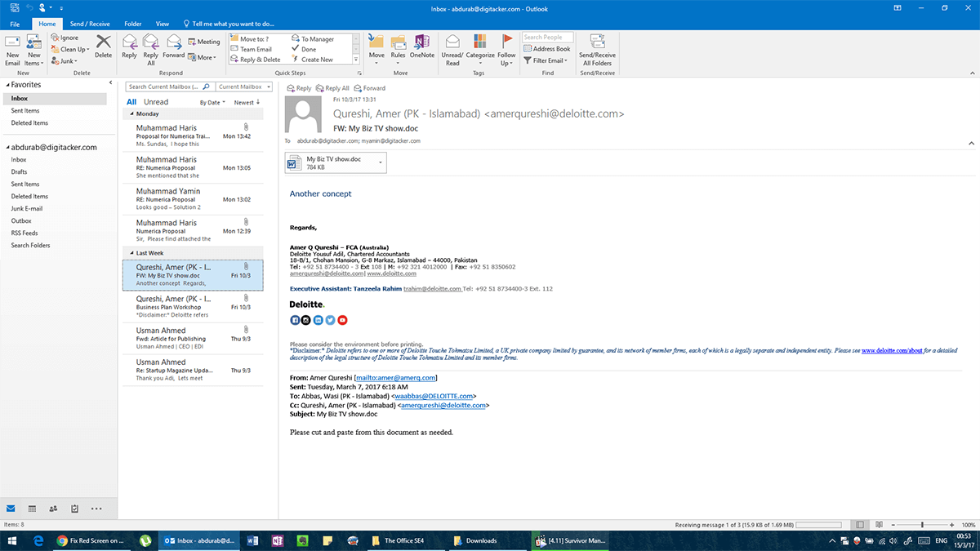980x551 pixels.
Task: Collapse the Favorites folder section
Action: [7, 84]
